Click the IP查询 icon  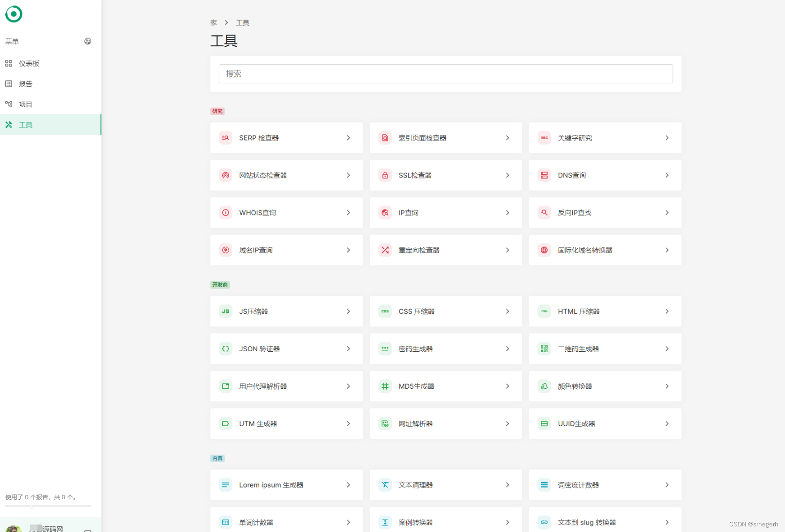(385, 213)
